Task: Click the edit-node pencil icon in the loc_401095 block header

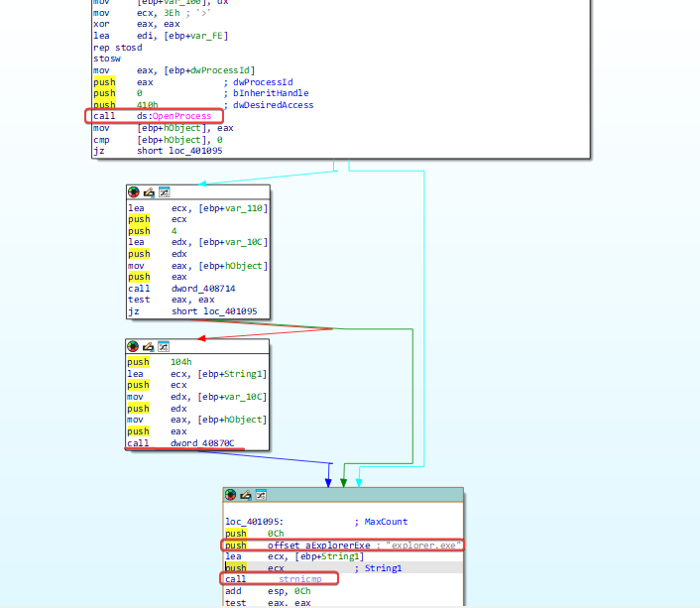Action: [x=246, y=495]
